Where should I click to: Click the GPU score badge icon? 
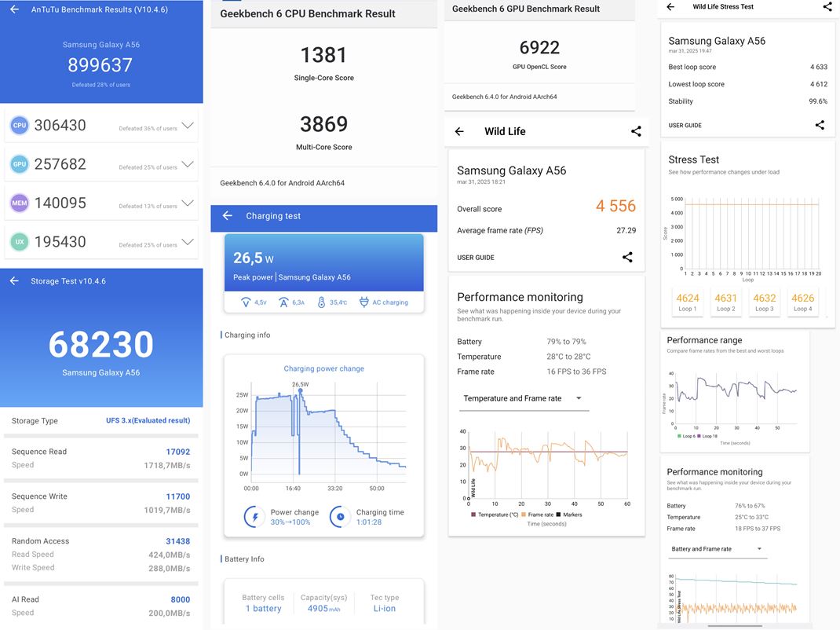pos(20,164)
